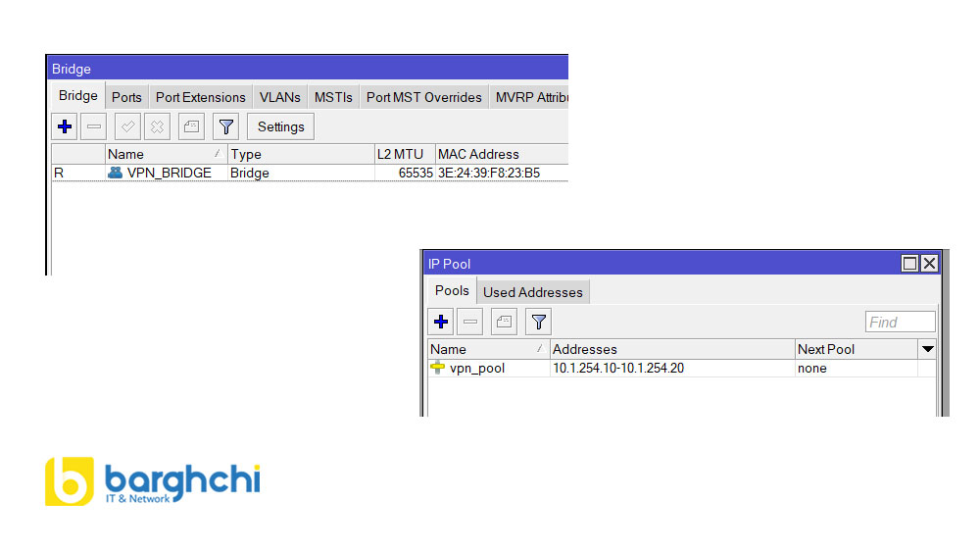980x551 pixels.
Task: Click the Comment icon in Bridge toolbar
Action: click(x=191, y=126)
